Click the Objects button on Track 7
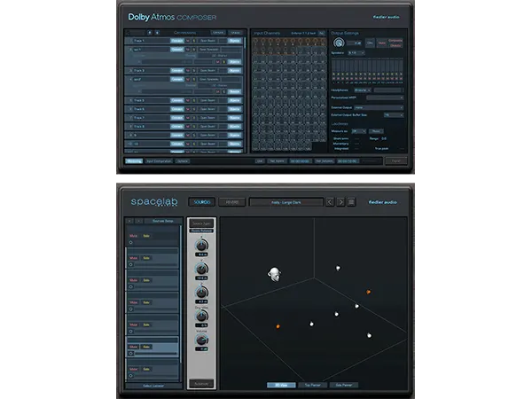 pyautogui.click(x=234, y=118)
